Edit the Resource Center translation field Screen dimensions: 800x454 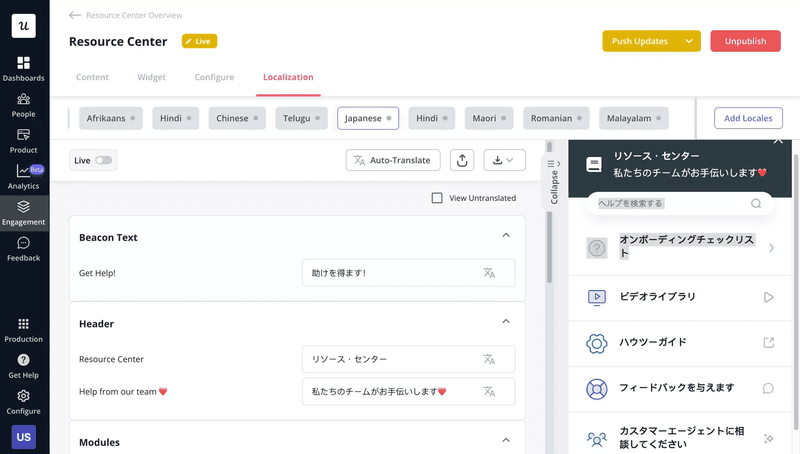(x=409, y=359)
